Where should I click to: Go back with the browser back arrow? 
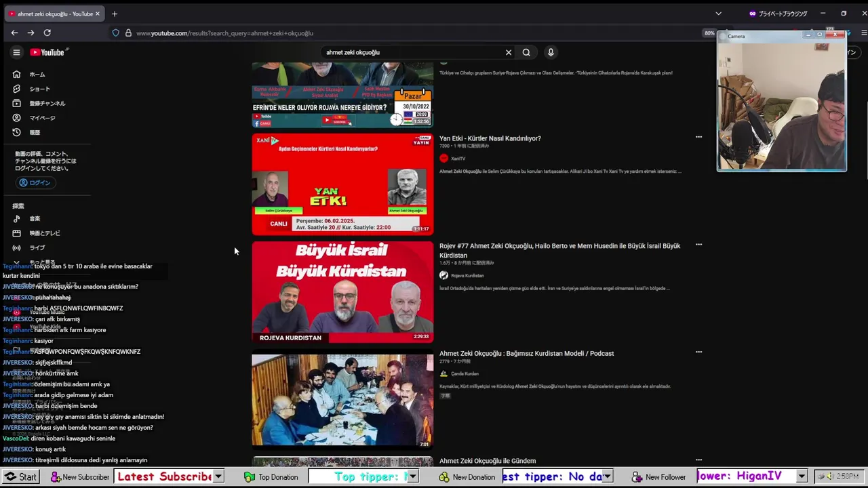point(14,33)
